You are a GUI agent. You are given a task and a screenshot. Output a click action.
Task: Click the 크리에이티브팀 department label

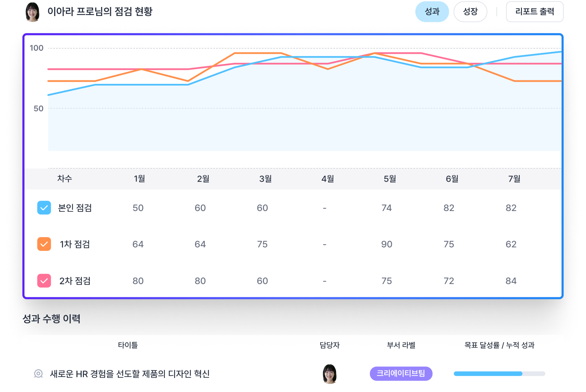click(401, 373)
